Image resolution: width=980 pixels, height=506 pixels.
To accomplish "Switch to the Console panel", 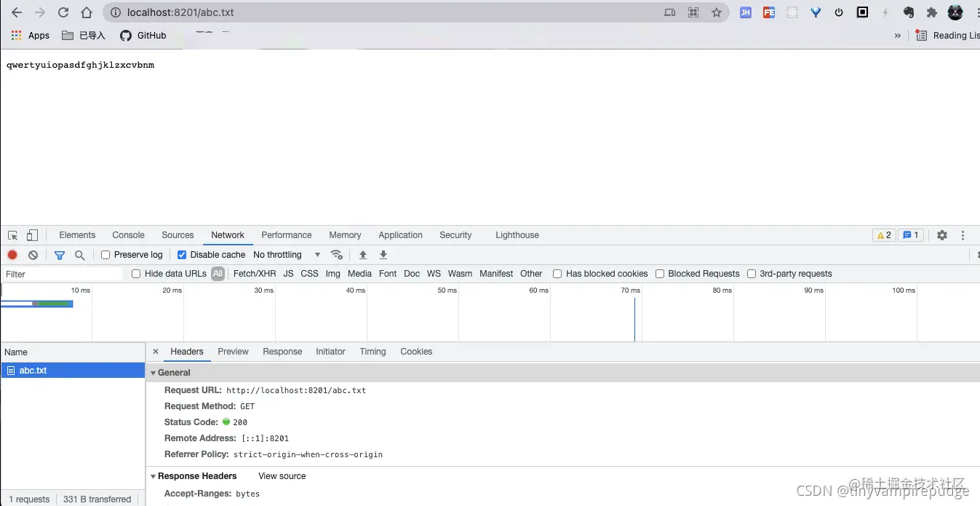I will point(128,235).
